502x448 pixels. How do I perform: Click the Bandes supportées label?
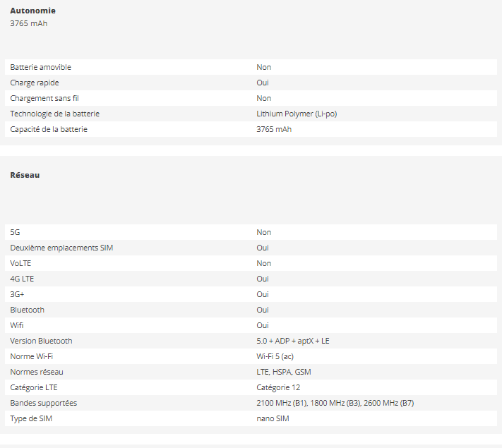[44, 403]
